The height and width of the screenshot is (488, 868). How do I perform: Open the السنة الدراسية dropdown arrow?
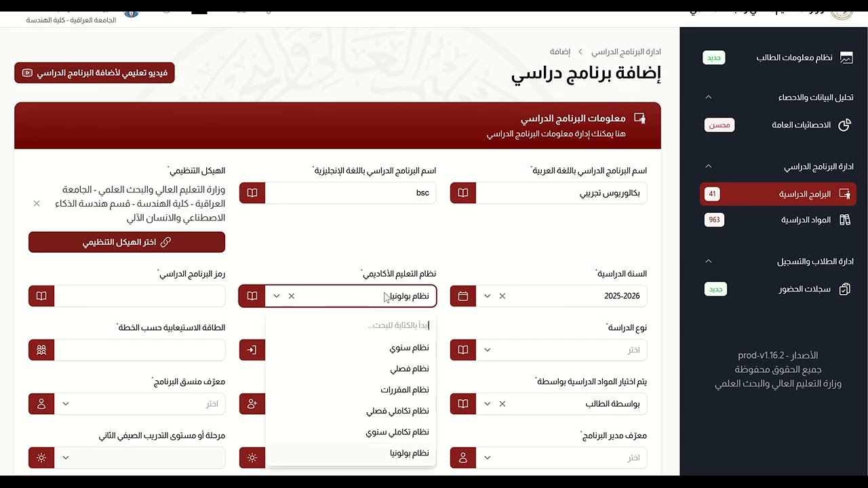tap(487, 296)
